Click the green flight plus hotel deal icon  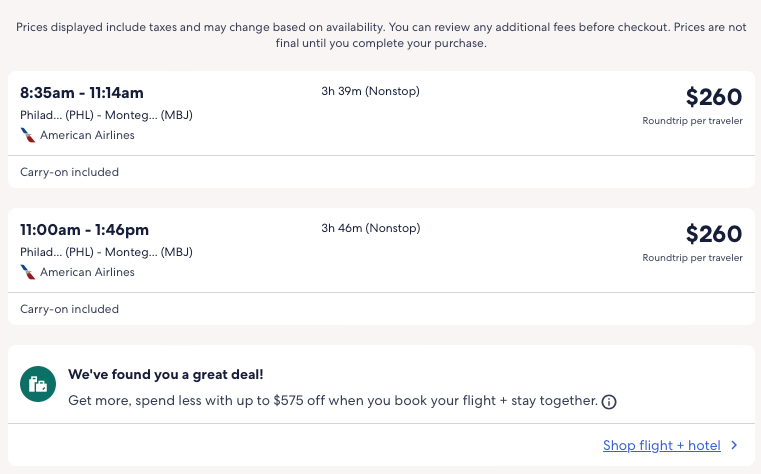pyautogui.click(x=39, y=383)
